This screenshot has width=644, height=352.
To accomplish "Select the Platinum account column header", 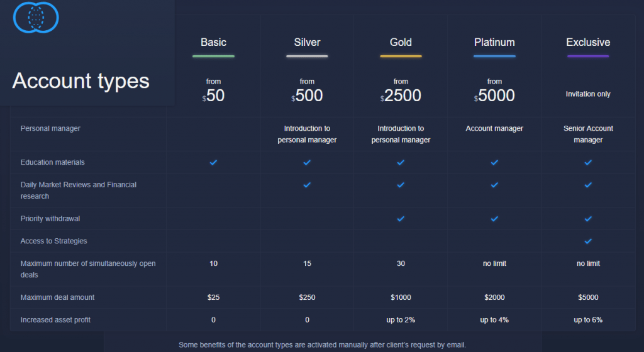I will (x=494, y=43).
